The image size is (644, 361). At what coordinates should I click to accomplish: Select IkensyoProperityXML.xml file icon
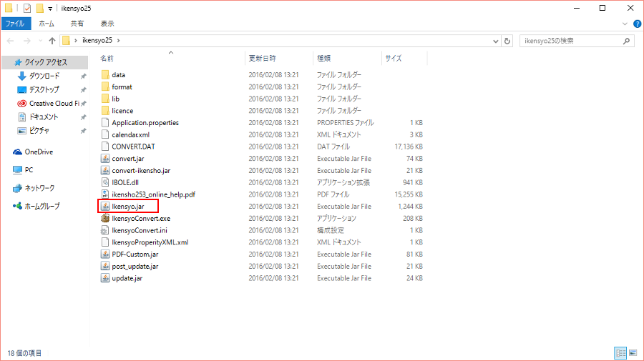(105, 242)
